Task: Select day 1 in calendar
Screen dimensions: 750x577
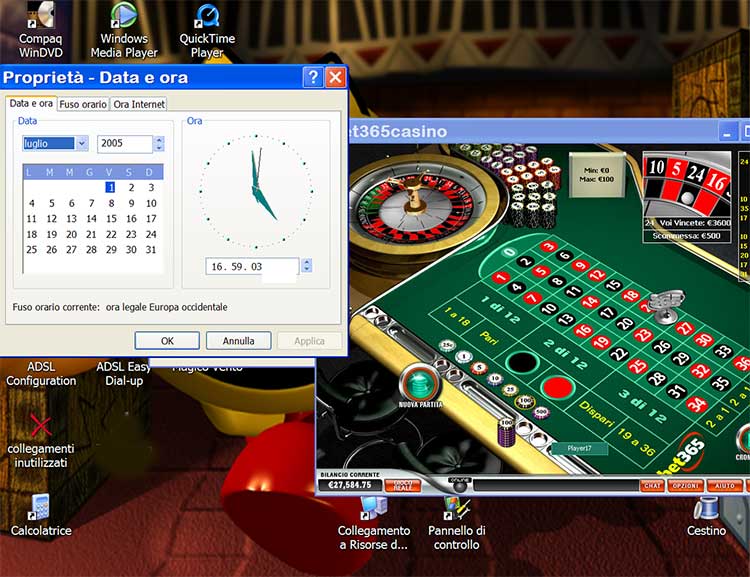Action: pos(110,188)
